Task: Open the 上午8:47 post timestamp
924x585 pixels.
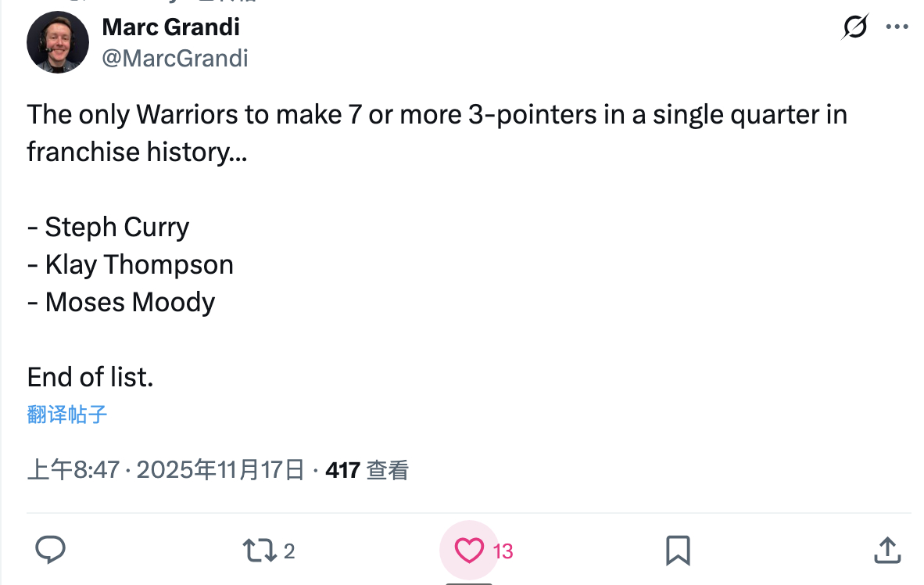Action: click(x=73, y=470)
